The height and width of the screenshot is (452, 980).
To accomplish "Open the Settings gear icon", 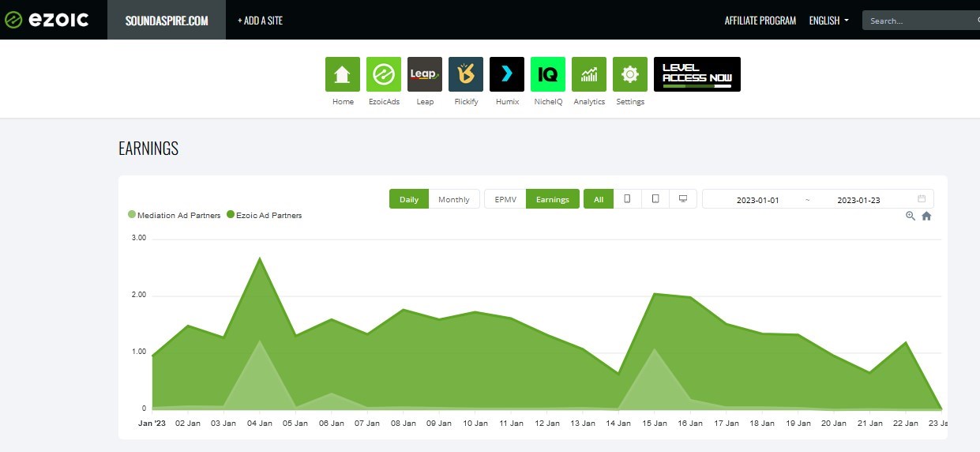I will [x=630, y=74].
